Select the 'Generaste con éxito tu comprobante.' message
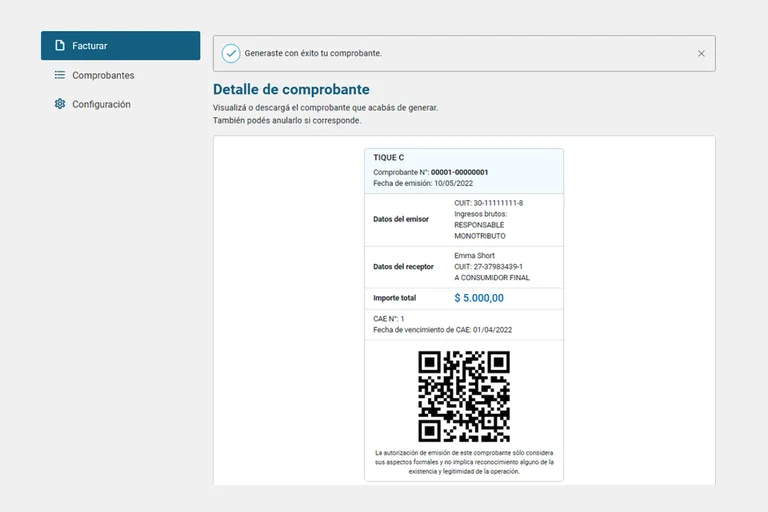 [313, 53]
